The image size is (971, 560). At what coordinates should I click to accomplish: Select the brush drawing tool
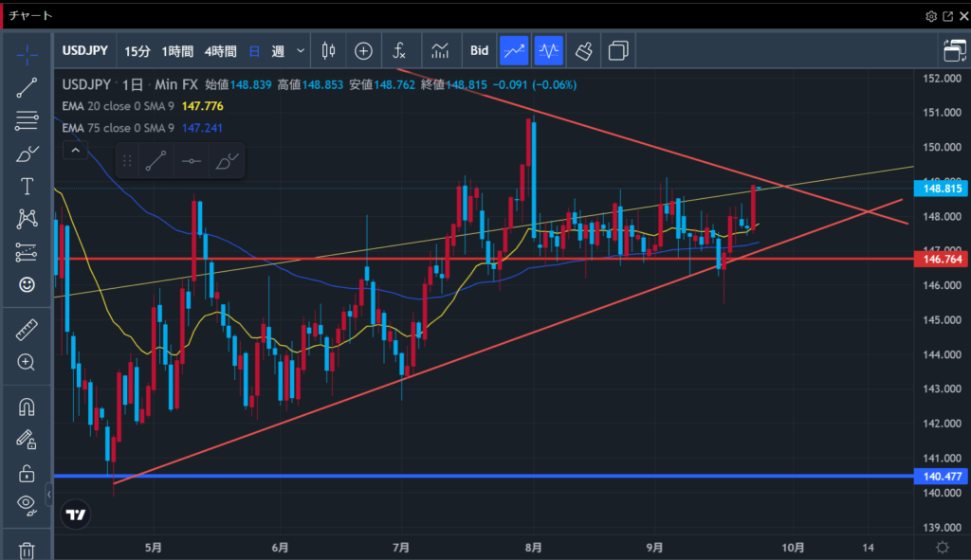[27, 154]
